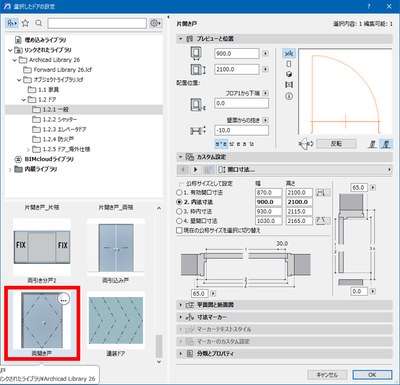This screenshot has width=400, height=385.
Task: Click the 2165.0 height field
Action: click(x=299, y=221)
